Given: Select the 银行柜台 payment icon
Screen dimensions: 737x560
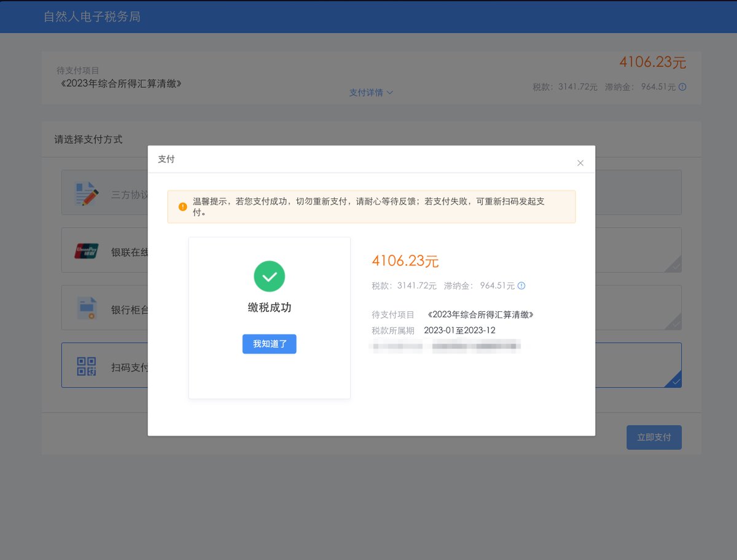Looking at the screenshot, I should [87, 308].
